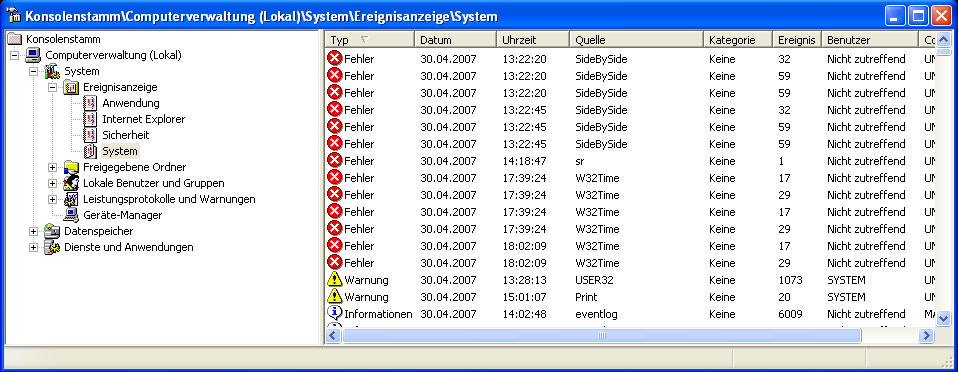958x372 pixels.
Task: Click SYSTEM user in the USER32 row
Action: (x=846, y=280)
